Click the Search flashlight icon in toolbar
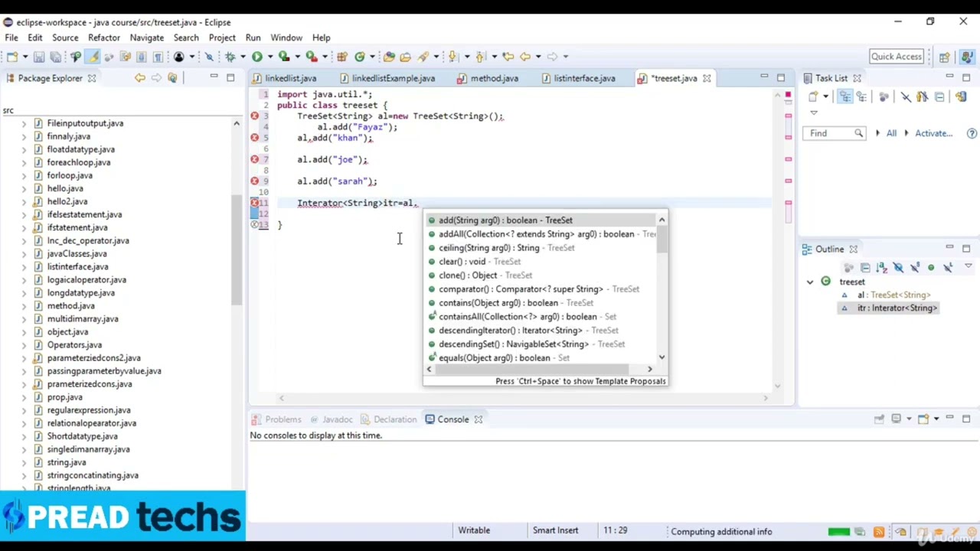Viewport: 980px width, 551px height. click(423, 57)
